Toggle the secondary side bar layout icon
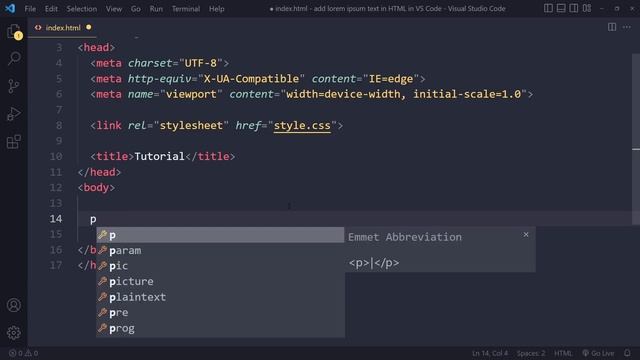Image resolution: width=640 pixels, height=360 pixels. (x=573, y=8)
